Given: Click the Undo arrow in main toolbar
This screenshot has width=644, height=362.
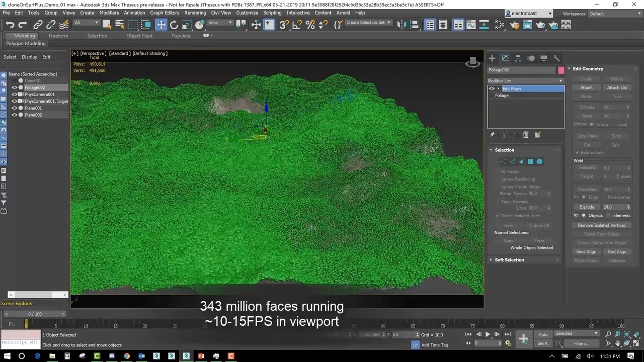Looking at the screenshot, I should click(x=10, y=24).
